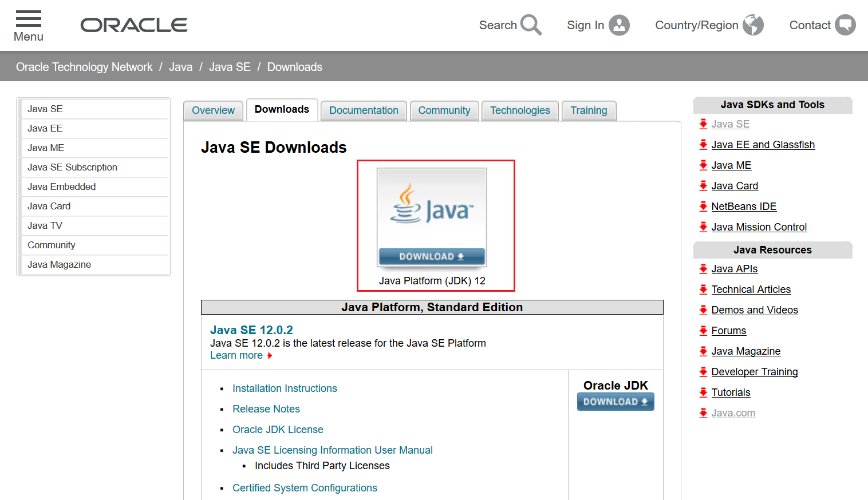Screen dimensions: 868x500
Task: Click the Oracle JDK Download button
Action: pos(616,402)
